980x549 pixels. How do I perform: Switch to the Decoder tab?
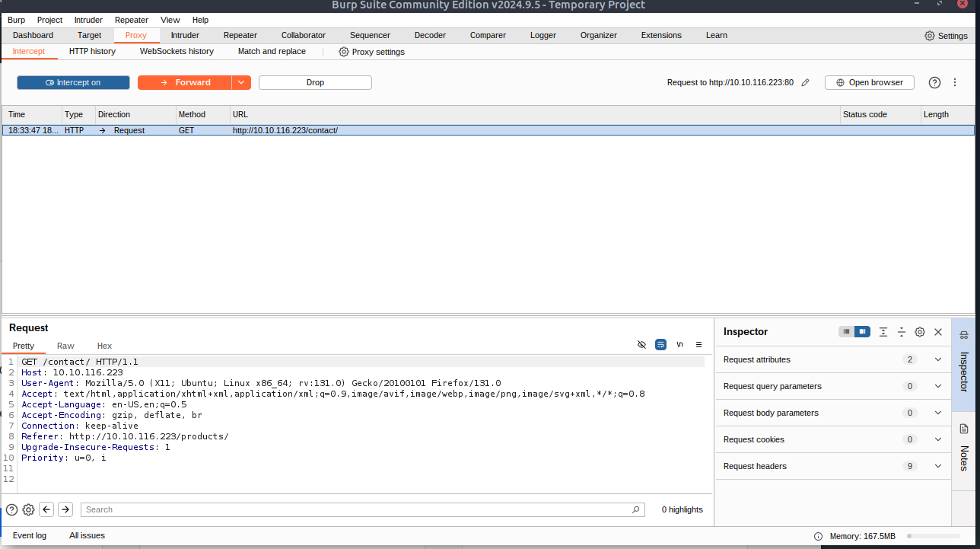coord(430,35)
